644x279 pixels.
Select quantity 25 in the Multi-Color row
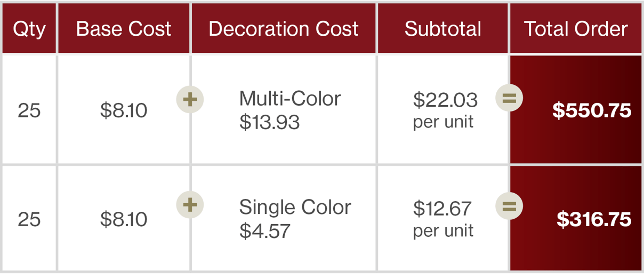[29, 110]
